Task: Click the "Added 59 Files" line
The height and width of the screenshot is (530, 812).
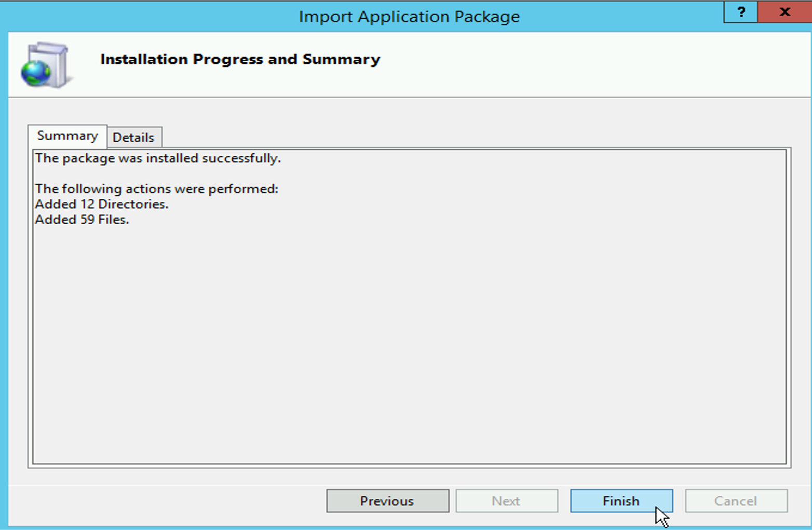Action: coord(82,220)
